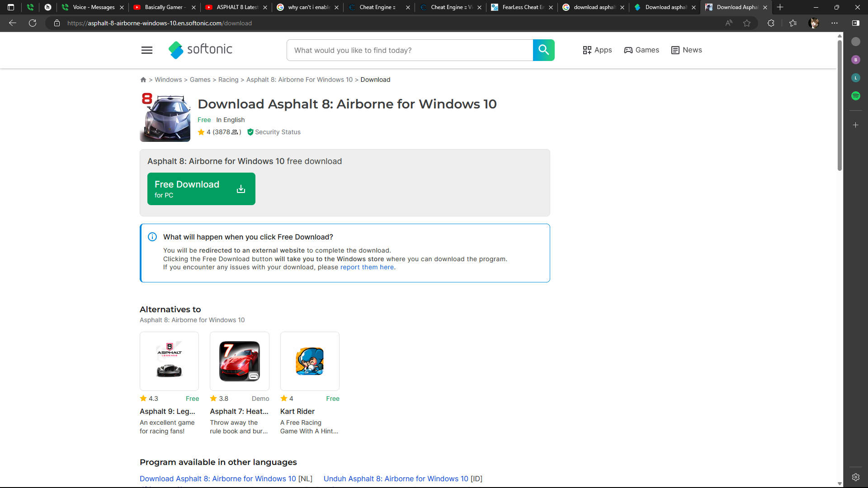Screen dimensions: 868x488
Task: Open the Apps section
Action: pyautogui.click(x=598, y=50)
